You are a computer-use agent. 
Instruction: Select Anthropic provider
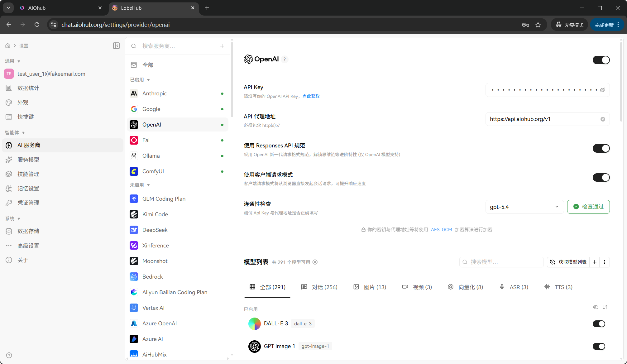pyautogui.click(x=178, y=93)
